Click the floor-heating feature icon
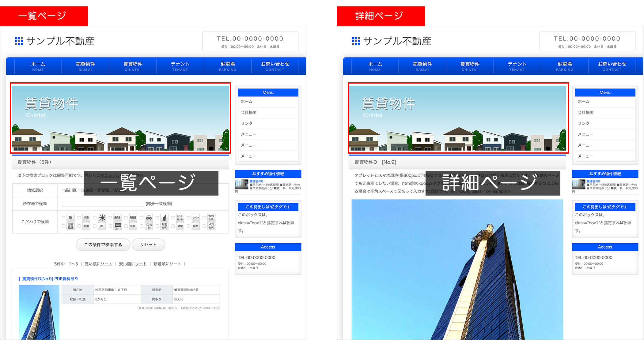644x340 pixels. click(118, 226)
